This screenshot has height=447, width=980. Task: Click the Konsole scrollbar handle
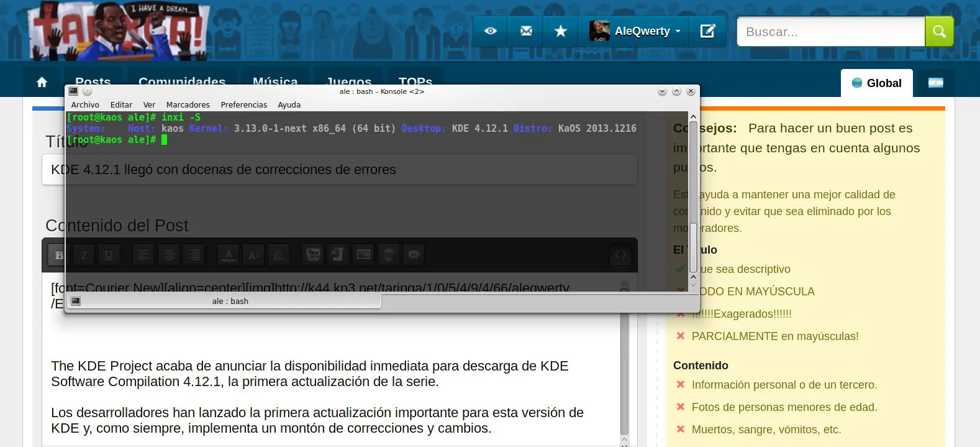pos(693,248)
